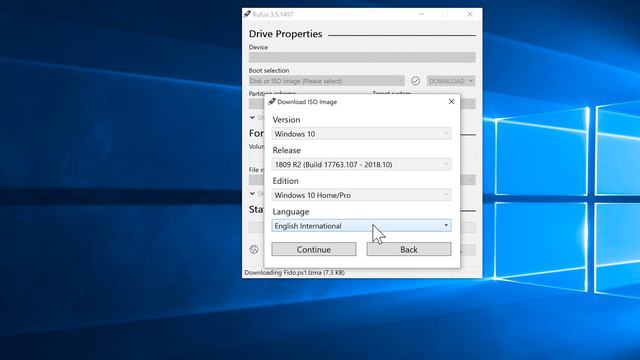Click the DOWNLOAD button in Rufus window

pyautogui.click(x=447, y=81)
